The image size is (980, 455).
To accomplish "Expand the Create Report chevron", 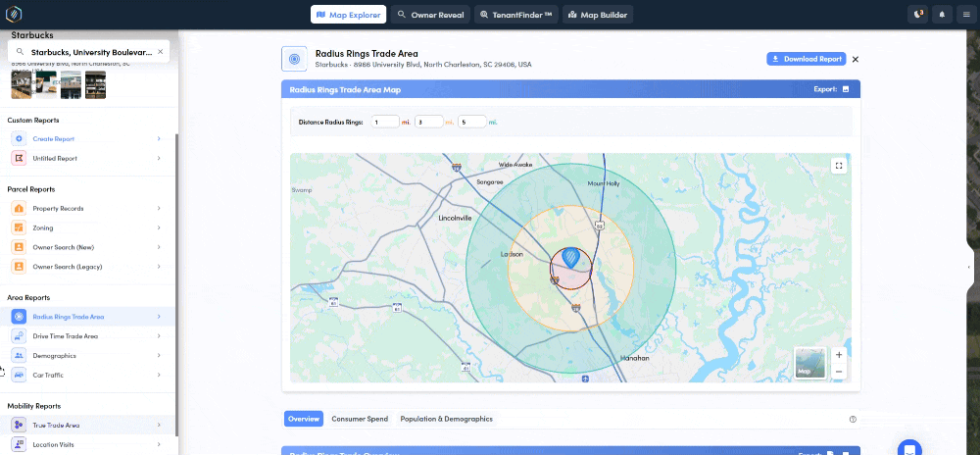I will [159, 138].
